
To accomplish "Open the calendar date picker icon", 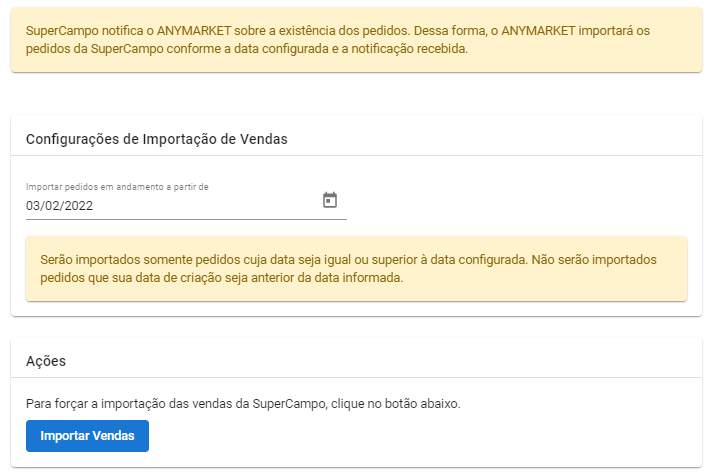I will coord(330,200).
